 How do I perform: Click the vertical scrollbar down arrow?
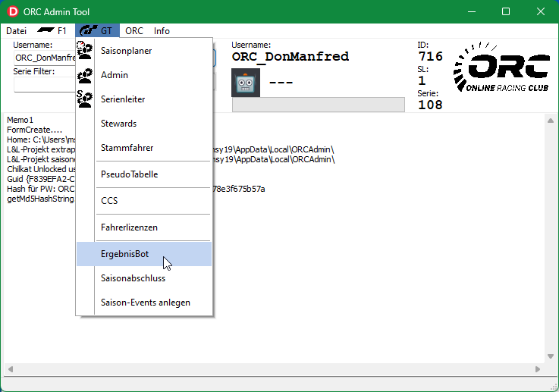coord(551,356)
